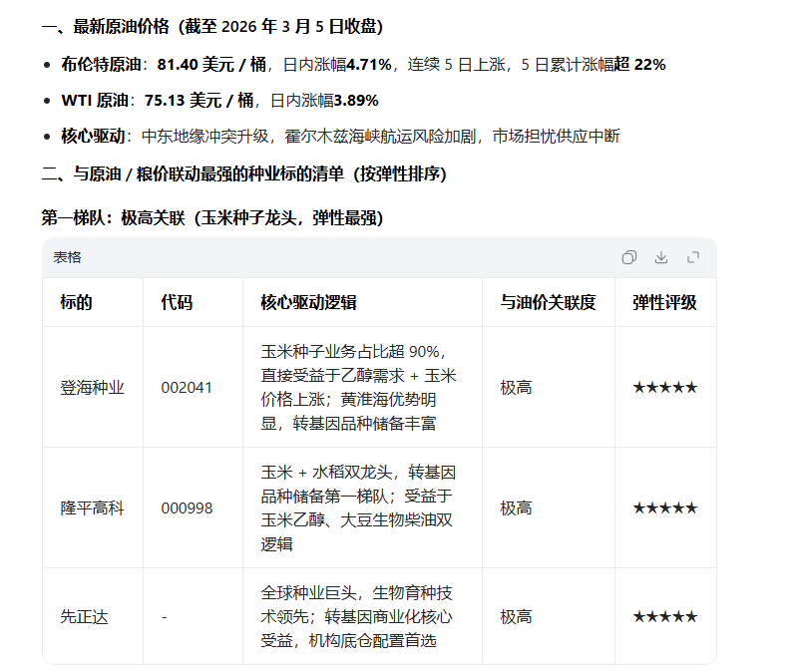Viewport: 791px width, 672px height.
Task: Click '极高' in the 先正达 row
Action: tap(516, 616)
